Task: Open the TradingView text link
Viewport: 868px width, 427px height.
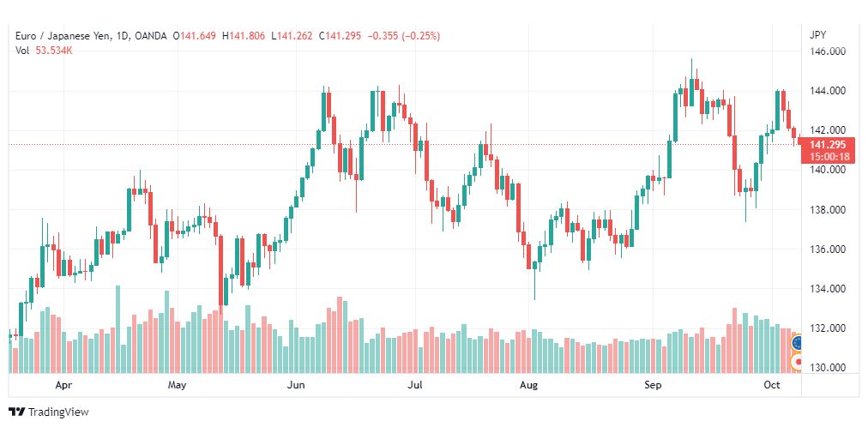Action: point(58,412)
